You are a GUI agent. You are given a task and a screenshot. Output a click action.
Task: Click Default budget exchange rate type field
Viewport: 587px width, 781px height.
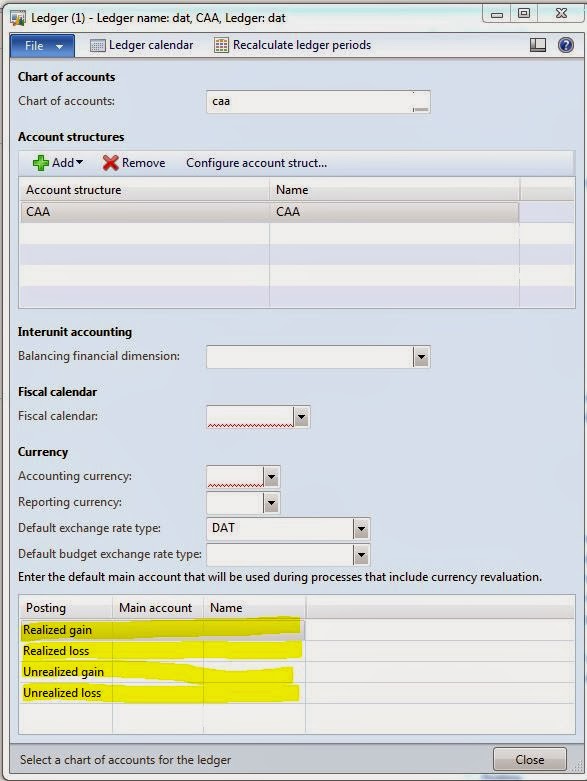click(x=280, y=555)
